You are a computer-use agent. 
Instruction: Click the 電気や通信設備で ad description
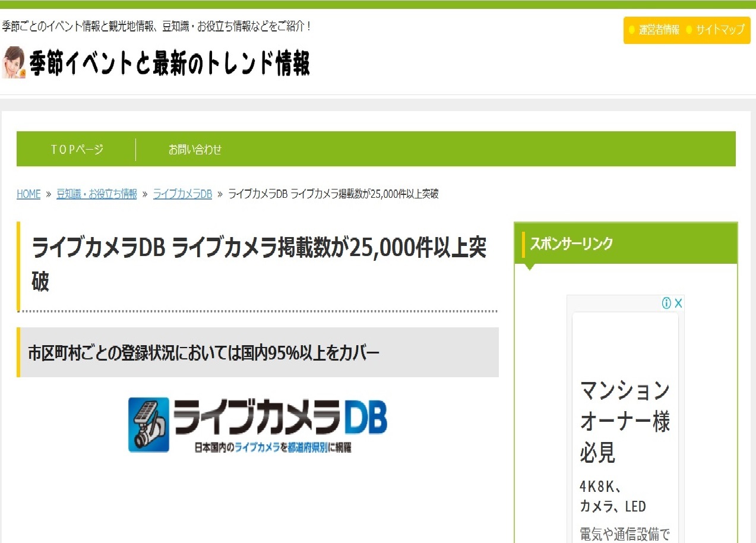[624, 533]
